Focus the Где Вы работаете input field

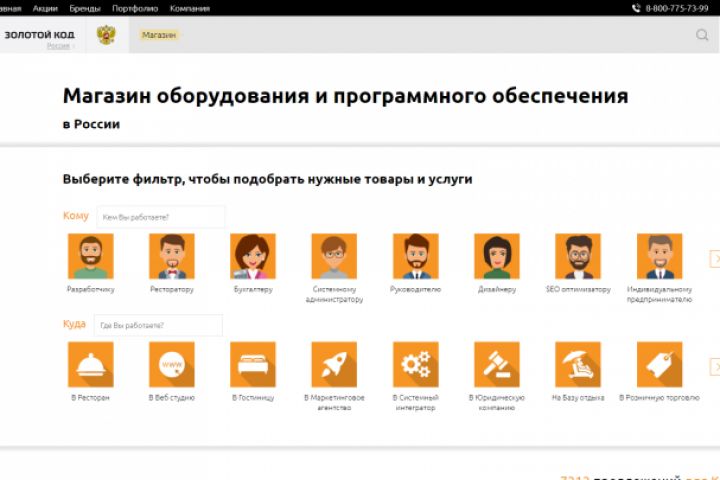158,325
